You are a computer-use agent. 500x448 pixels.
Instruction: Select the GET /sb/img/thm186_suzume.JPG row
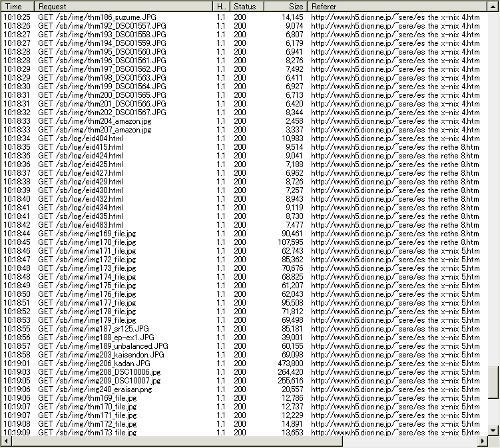pyautogui.click(x=244, y=17)
